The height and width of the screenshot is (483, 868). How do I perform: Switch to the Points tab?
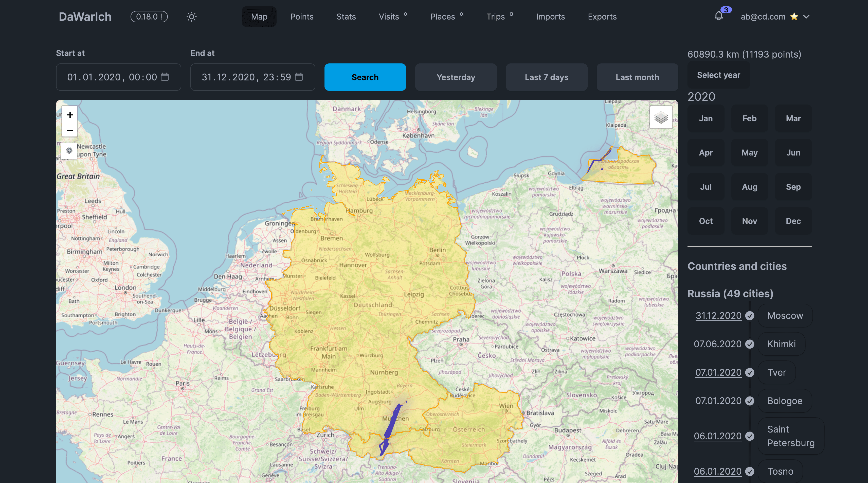[x=302, y=16]
